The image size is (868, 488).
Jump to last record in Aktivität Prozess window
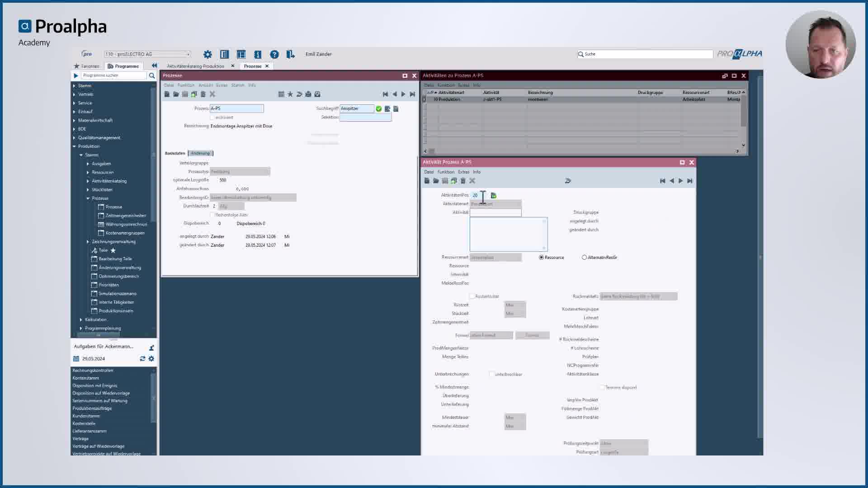[690, 181]
